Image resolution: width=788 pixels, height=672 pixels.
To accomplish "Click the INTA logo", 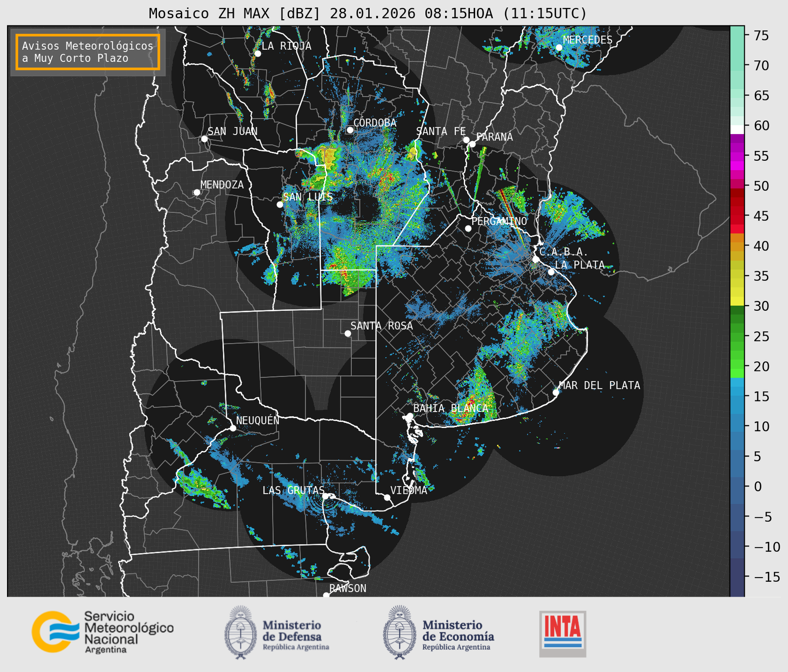I will click(563, 634).
